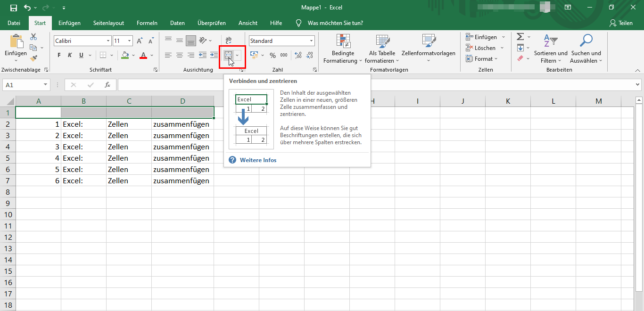
Task: Apply percent style format
Action: (272, 55)
